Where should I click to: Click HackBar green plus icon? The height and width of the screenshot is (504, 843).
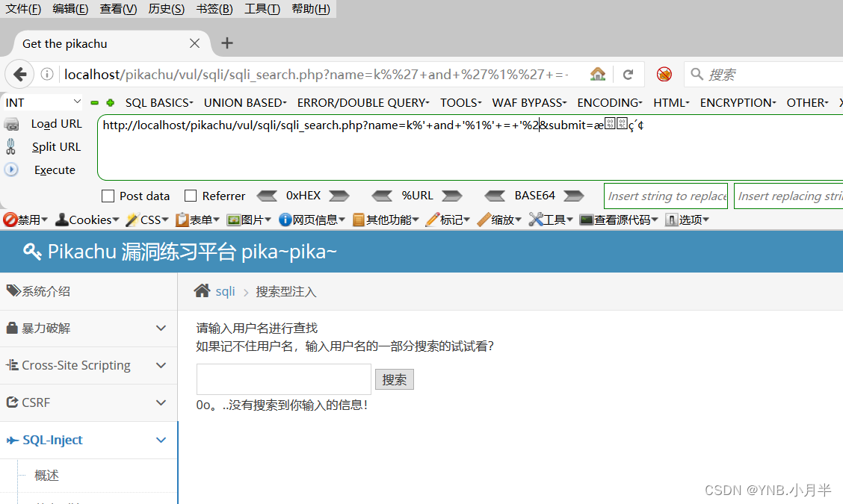110,102
